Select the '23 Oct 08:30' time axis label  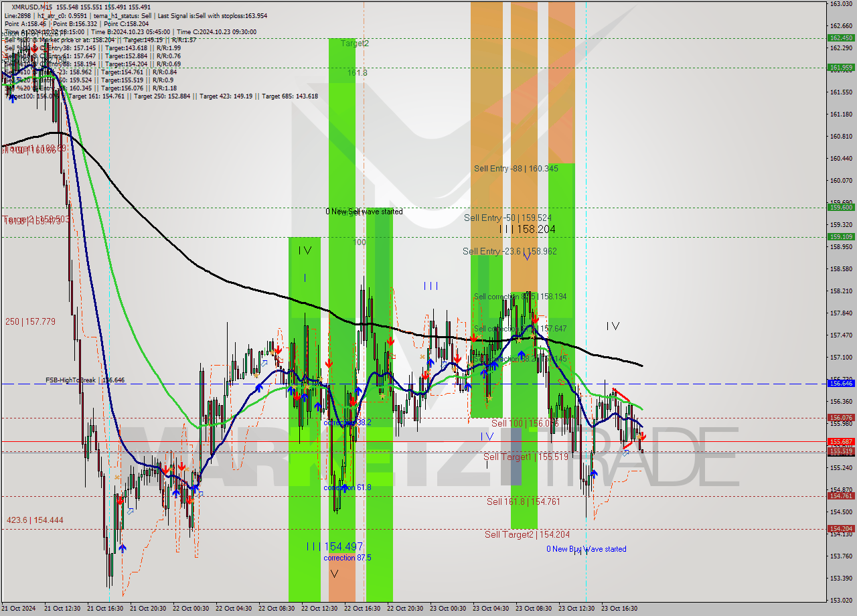[x=534, y=609]
